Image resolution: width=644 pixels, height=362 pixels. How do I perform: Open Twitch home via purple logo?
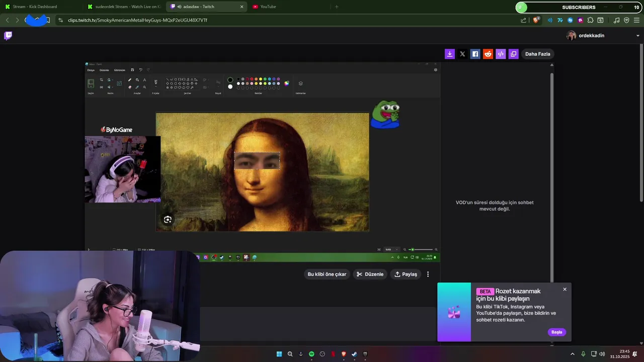pyautogui.click(x=8, y=36)
